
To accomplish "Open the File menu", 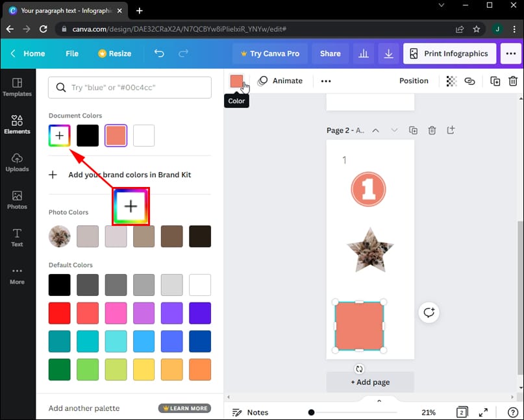I will pyautogui.click(x=71, y=53).
